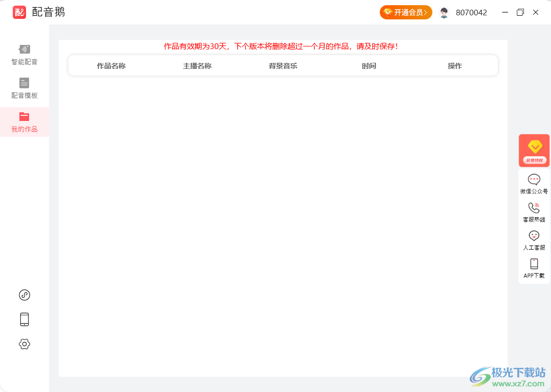Open settings via the gear icon

(24, 344)
